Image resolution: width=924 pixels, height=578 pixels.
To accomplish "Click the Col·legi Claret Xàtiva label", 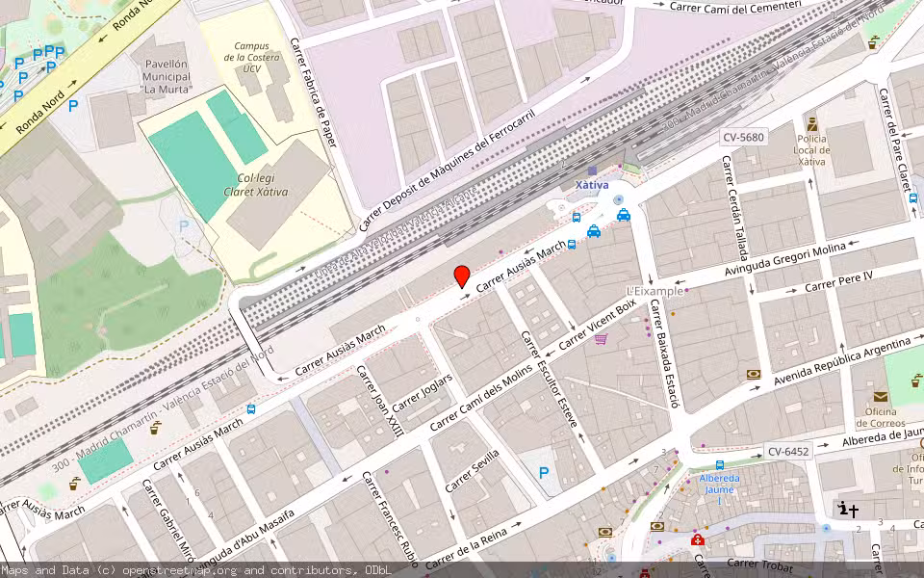I will (x=256, y=184).
